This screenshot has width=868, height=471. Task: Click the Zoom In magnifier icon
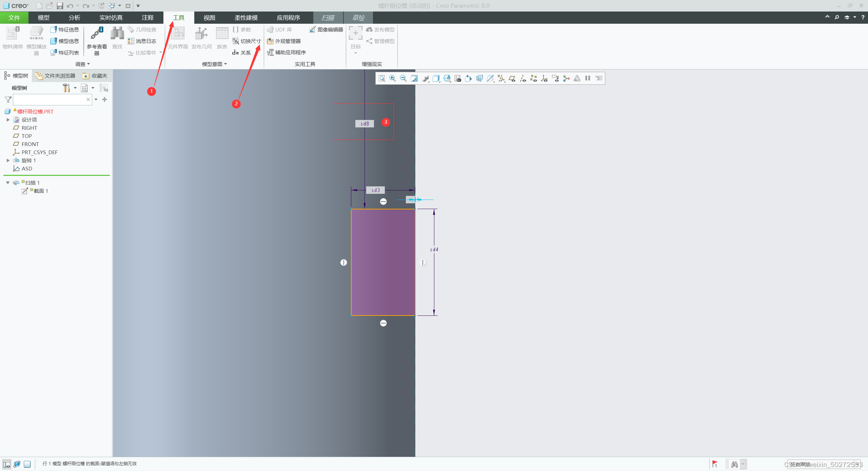click(393, 79)
